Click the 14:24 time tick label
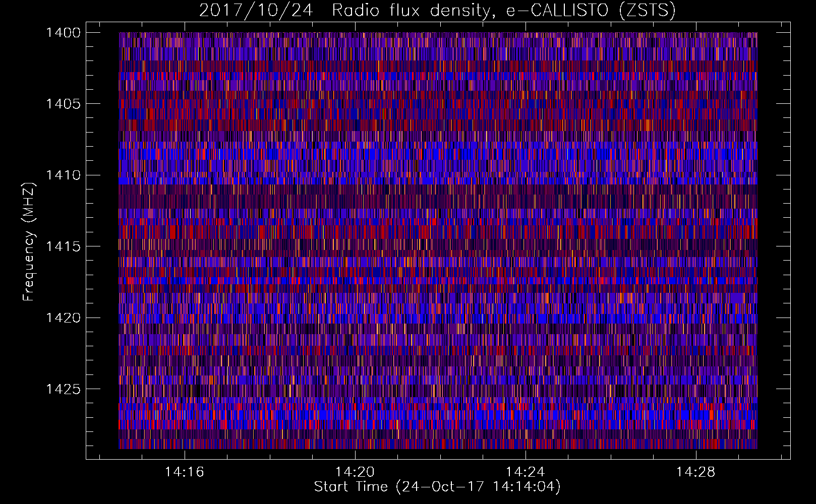Screen dimensions: 816x504 tap(526, 472)
